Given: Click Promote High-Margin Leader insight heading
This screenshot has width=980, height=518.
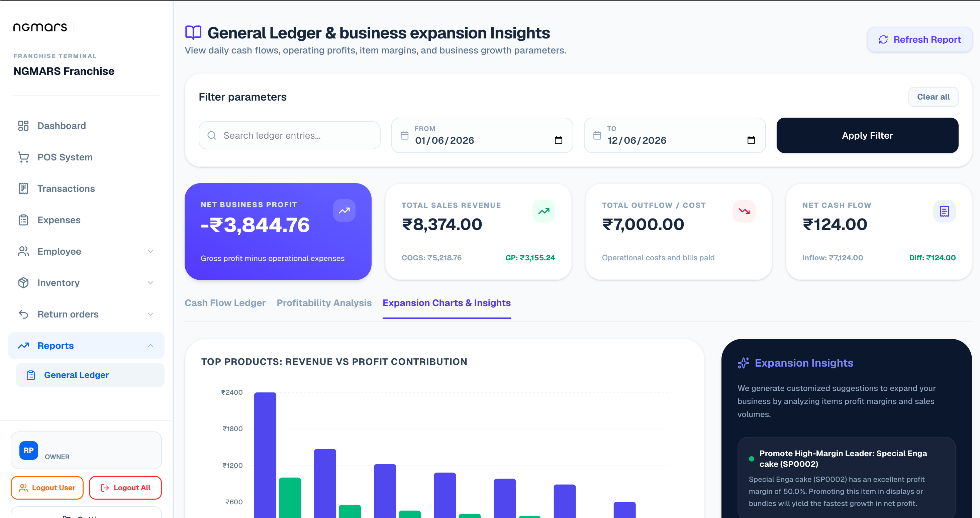Looking at the screenshot, I should pos(843,459).
